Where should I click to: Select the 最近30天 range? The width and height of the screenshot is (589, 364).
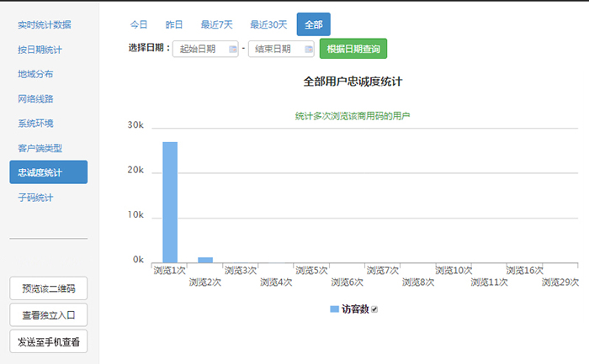point(268,24)
